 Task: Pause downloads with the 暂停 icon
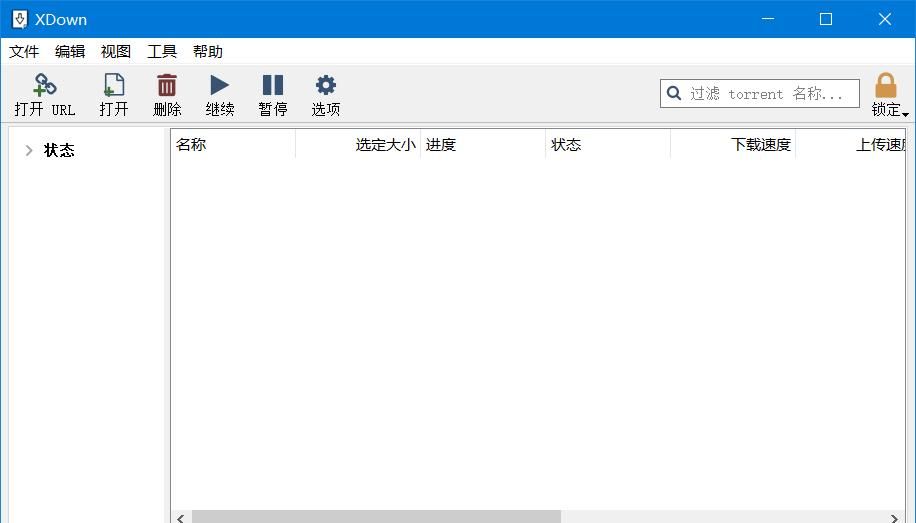(x=273, y=85)
